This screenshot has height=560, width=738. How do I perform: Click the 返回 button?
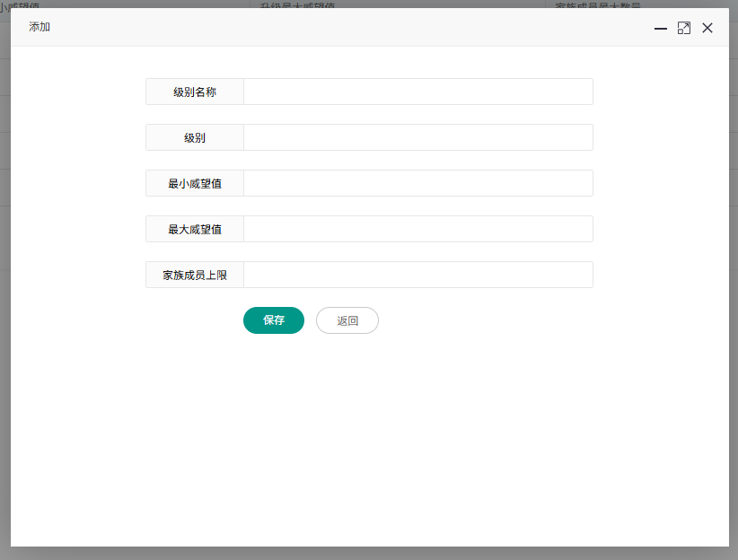coord(347,320)
